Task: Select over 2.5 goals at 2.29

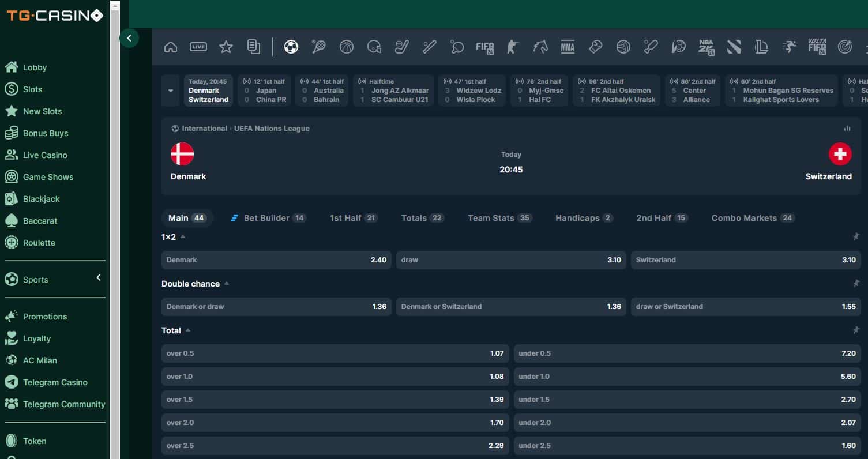Action: click(x=335, y=446)
